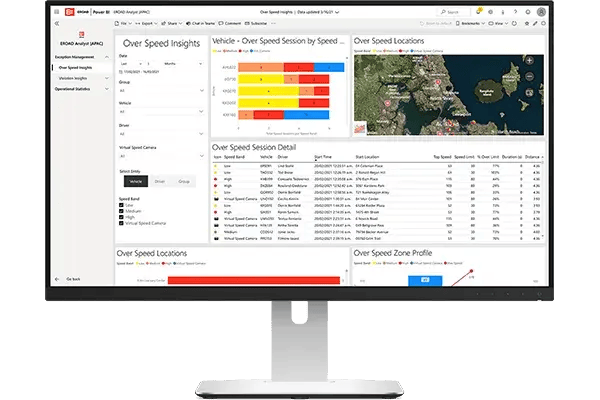Open Power BI settings gear
This screenshot has width=600, height=400.
(x=491, y=12)
